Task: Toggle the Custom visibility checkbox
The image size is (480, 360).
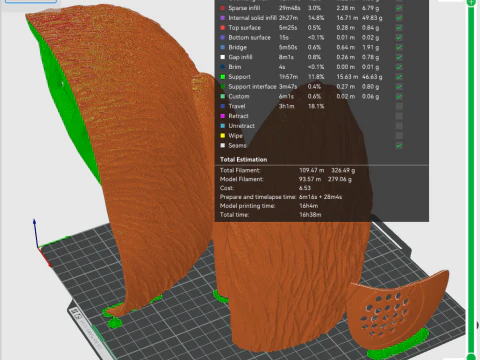Action: pos(399,96)
